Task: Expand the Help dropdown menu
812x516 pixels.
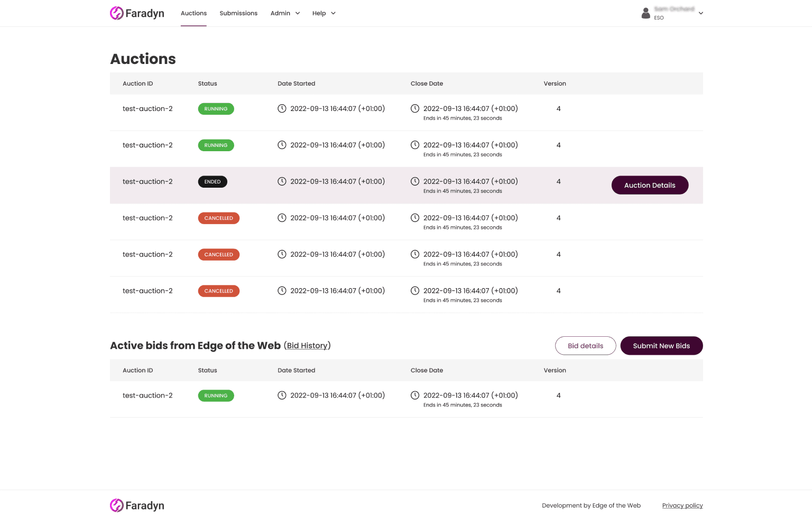Action: pos(324,13)
